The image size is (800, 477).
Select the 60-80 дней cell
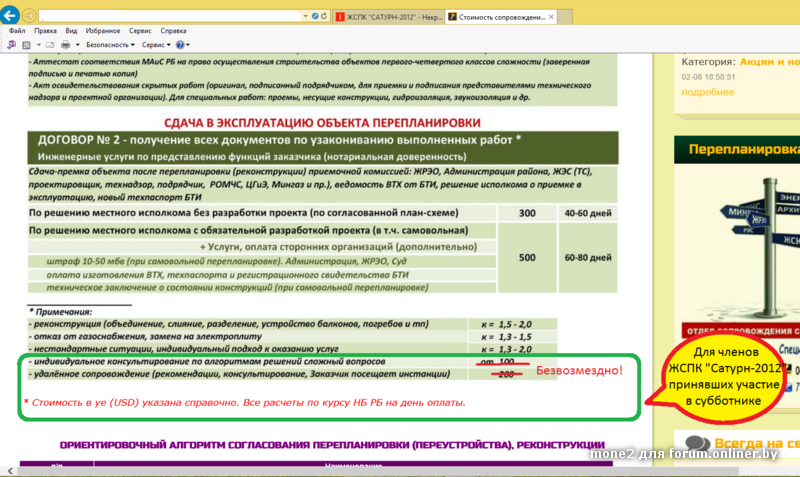click(x=588, y=258)
